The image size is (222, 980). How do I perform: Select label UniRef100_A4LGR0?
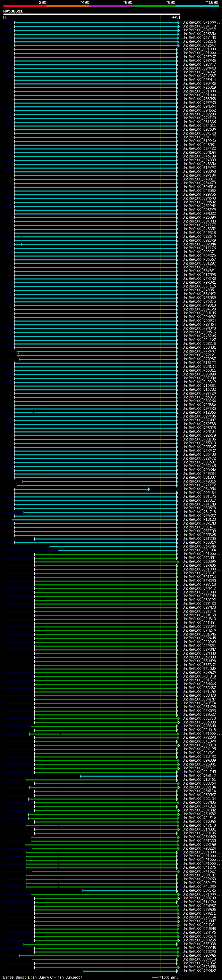pyautogui.click(x=199, y=886)
